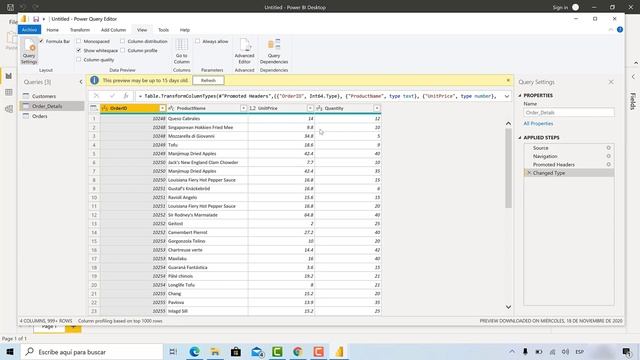The width and height of the screenshot is (640, 360).
Task: Open Promoted Headers step settings gear
Action: click(x=609, y=164)
